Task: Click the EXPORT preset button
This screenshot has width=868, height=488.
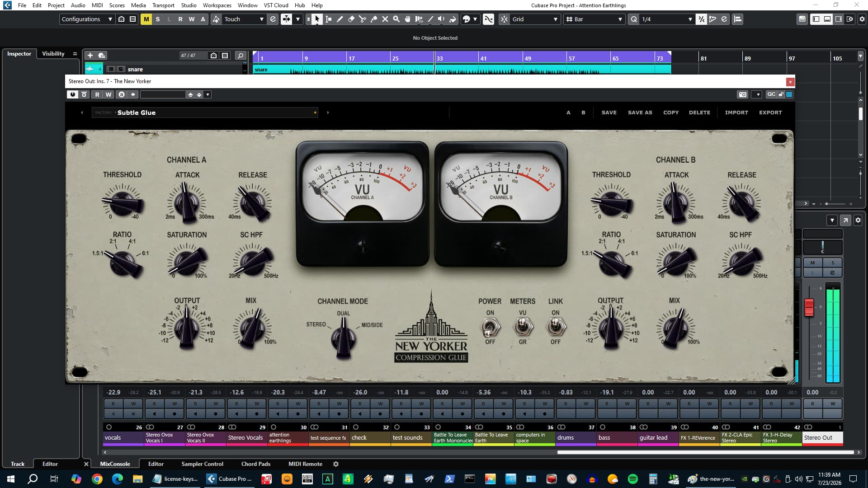Action: 770,113
